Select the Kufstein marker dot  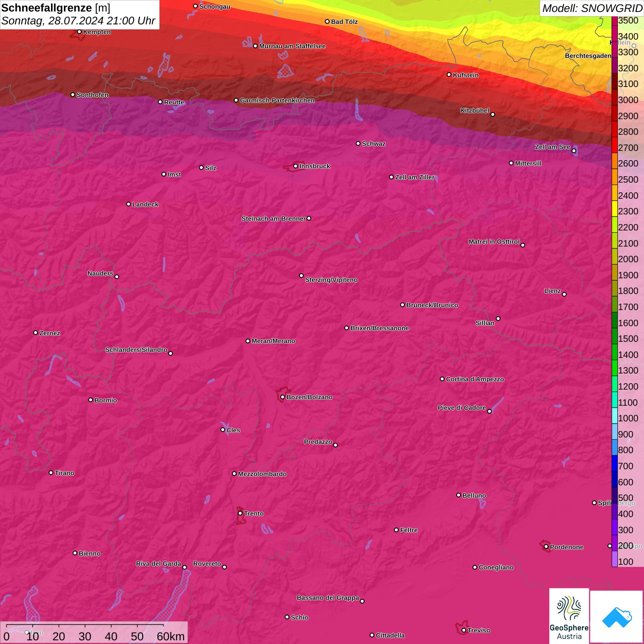pyautogui.click(x=449, y=75)
